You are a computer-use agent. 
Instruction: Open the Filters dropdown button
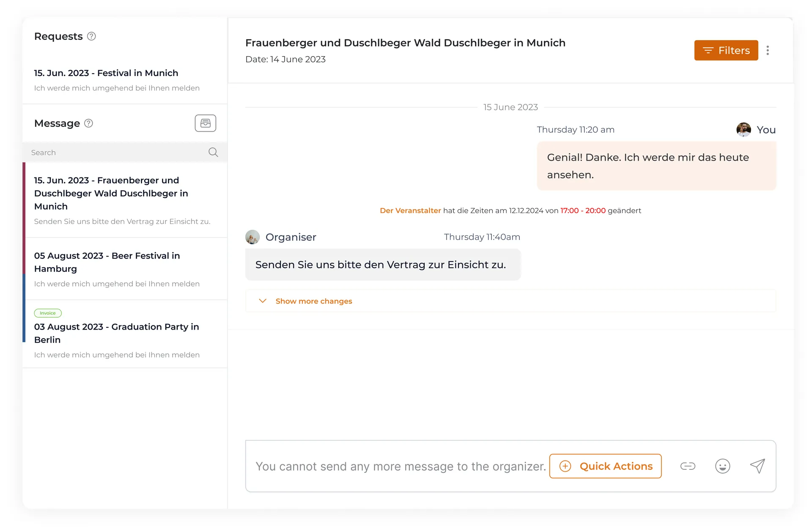click(726, 50)
